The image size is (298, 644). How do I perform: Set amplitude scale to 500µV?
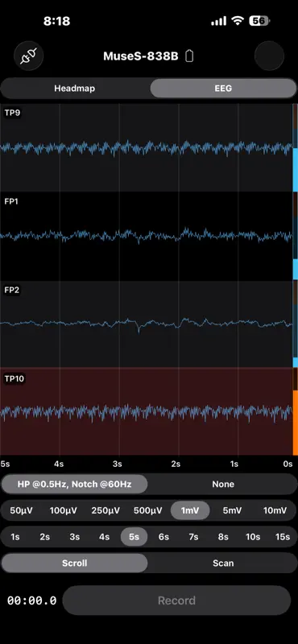tap(148, 510)
